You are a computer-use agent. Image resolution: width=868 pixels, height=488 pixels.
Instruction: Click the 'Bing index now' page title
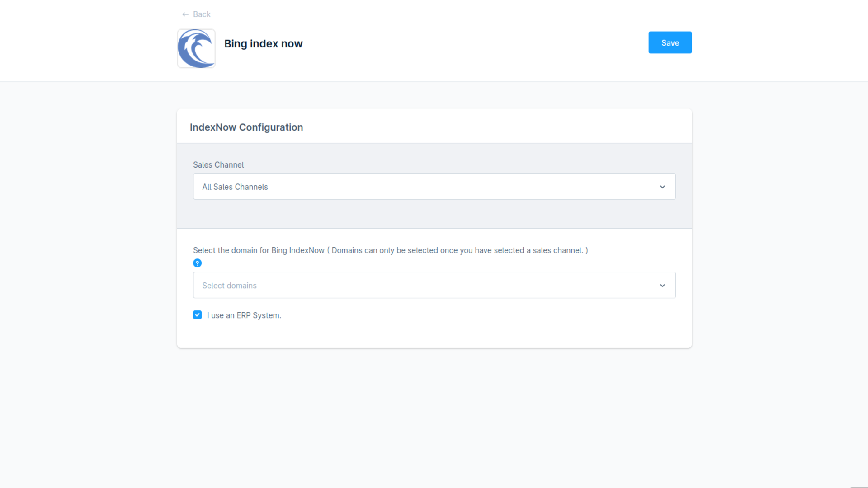[263, 44]
